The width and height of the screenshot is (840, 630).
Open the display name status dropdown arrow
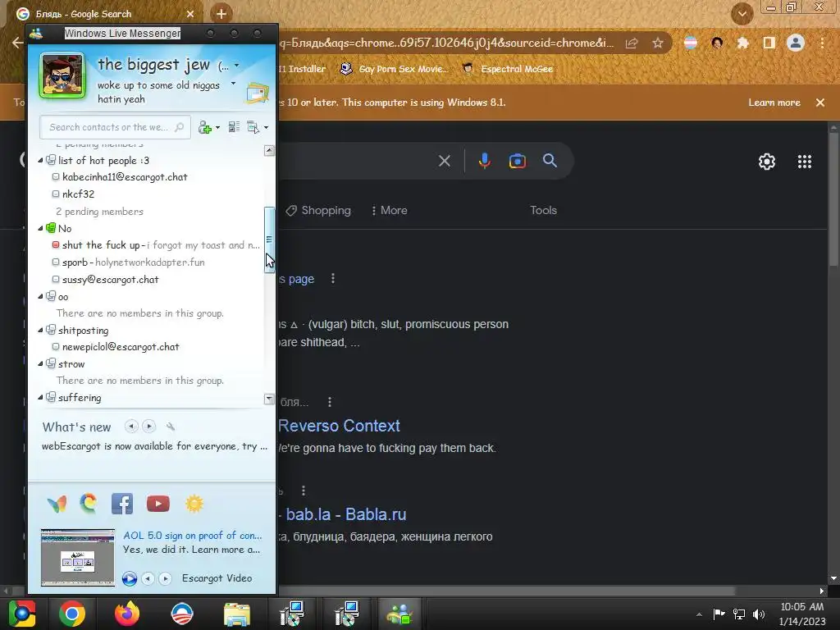(236, 66)
